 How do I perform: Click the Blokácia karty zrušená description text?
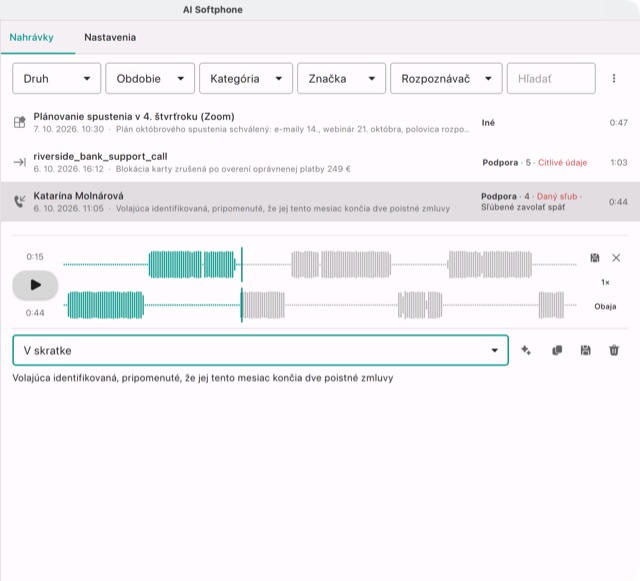click(x=233, y=169)
